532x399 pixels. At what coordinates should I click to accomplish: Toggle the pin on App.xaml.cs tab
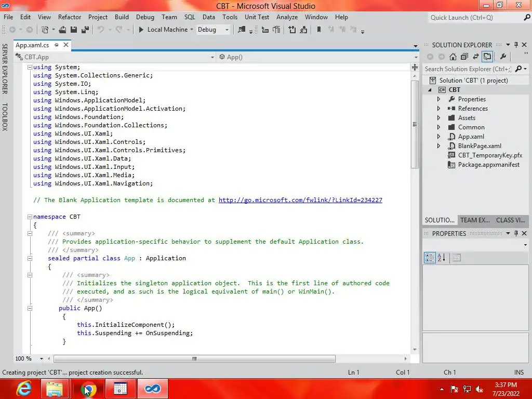[56, 45]
